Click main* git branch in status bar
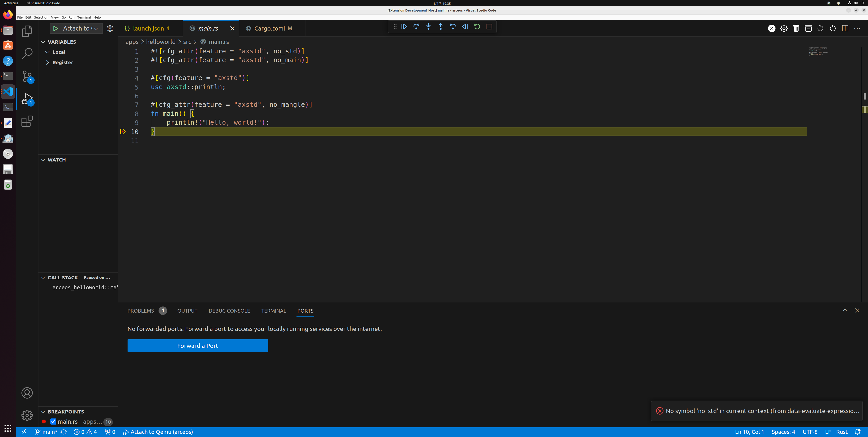The height and width of the screenshot is (437, 868). 46,432
